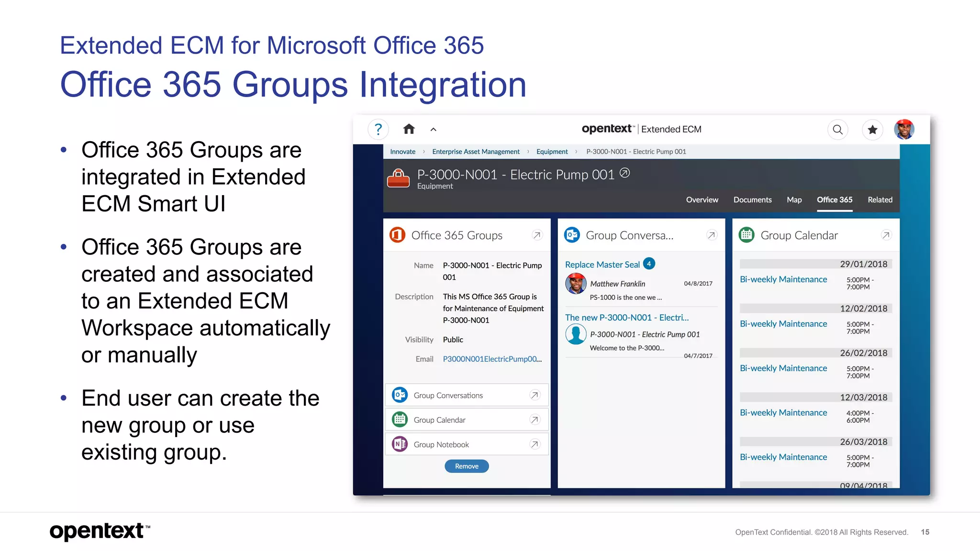980x551 pixels.
Task: Click calendar icon in Group Calendar row
Action: pos(400,419)
